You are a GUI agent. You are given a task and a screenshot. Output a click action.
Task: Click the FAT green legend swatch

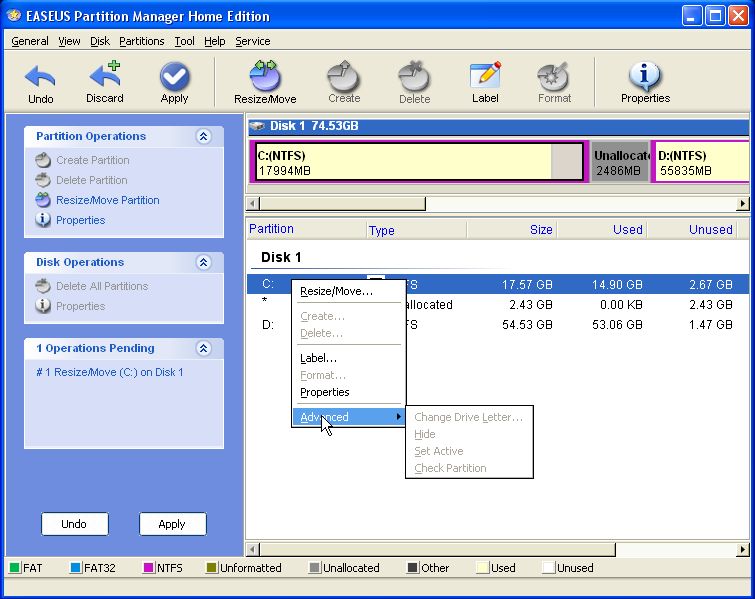coord(14,568)
